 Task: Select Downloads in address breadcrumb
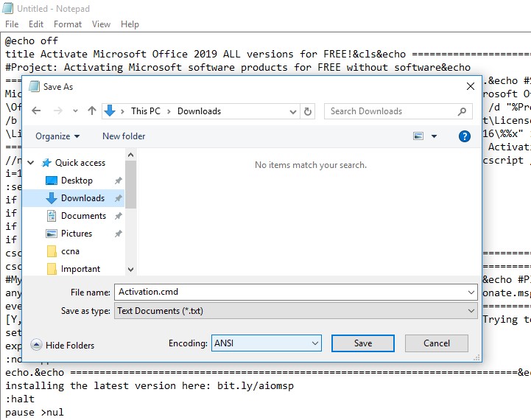[199, 111]
